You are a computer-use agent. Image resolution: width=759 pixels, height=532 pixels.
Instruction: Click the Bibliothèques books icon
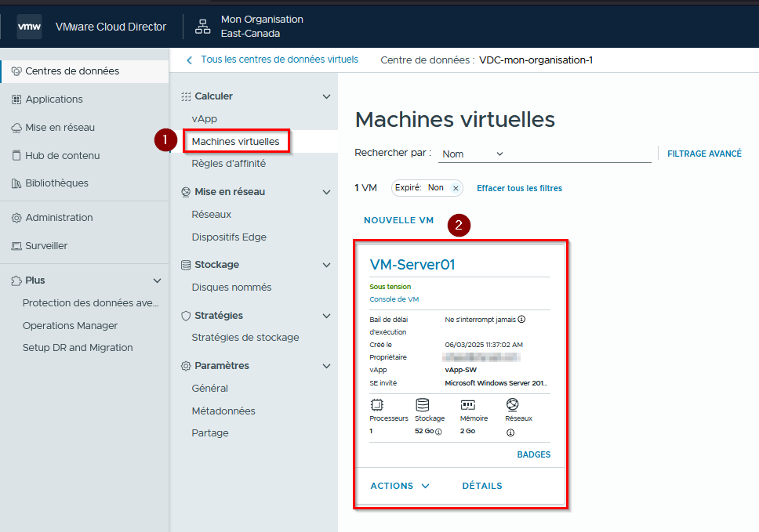pyautogui.click(x=16, y=183)
